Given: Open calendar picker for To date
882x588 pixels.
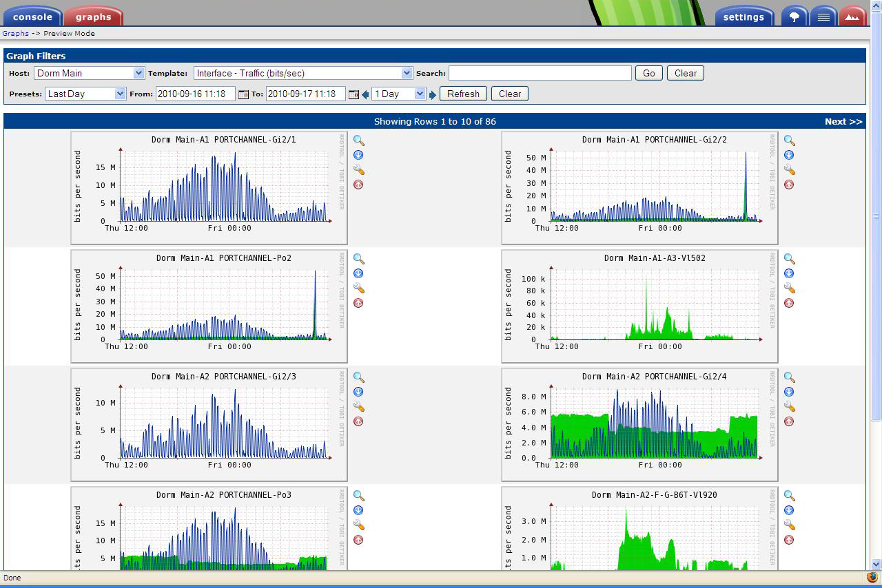Looking at the screenshot, I should tap(353, 94).
